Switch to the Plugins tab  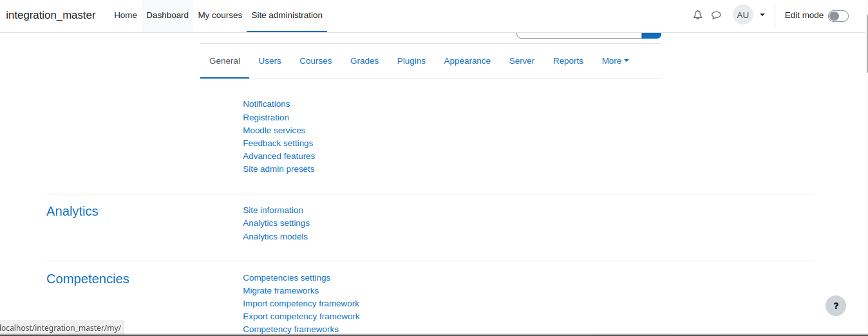coord(411,61)
